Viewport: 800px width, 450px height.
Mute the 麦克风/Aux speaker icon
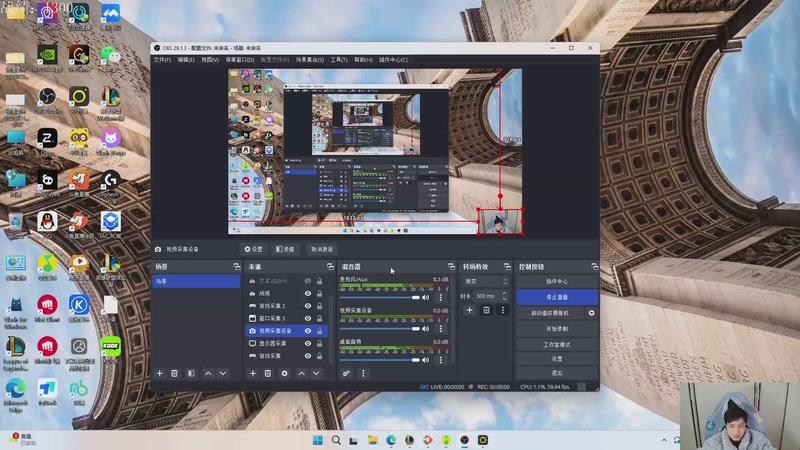(x=426, y=297)
